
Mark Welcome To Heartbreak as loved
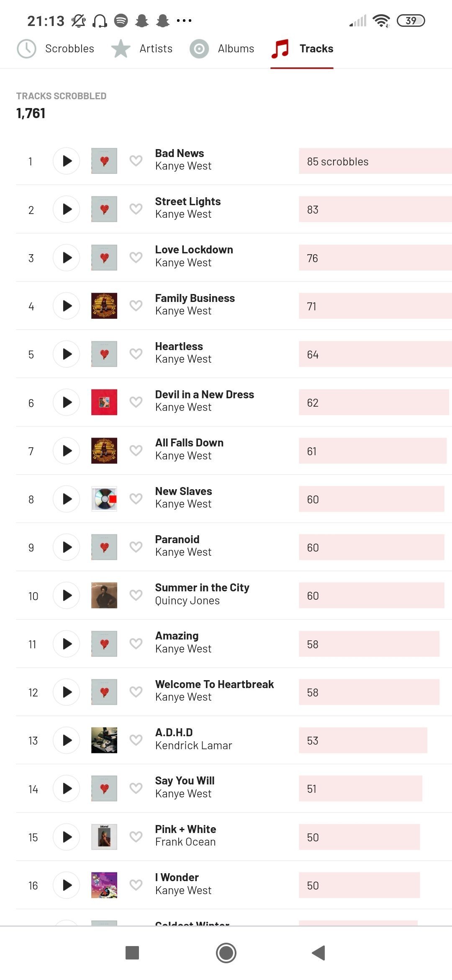click(x=136, y=691)
